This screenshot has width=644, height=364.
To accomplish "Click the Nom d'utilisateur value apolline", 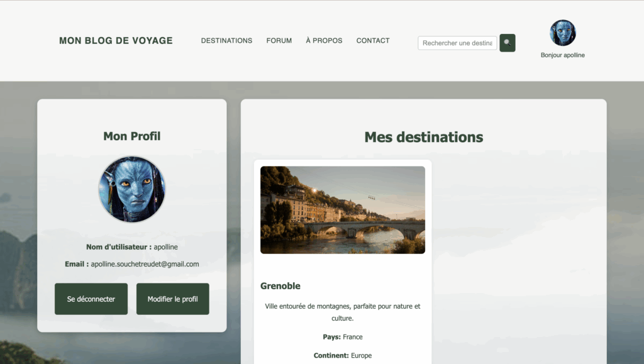I will pos(165,247).
